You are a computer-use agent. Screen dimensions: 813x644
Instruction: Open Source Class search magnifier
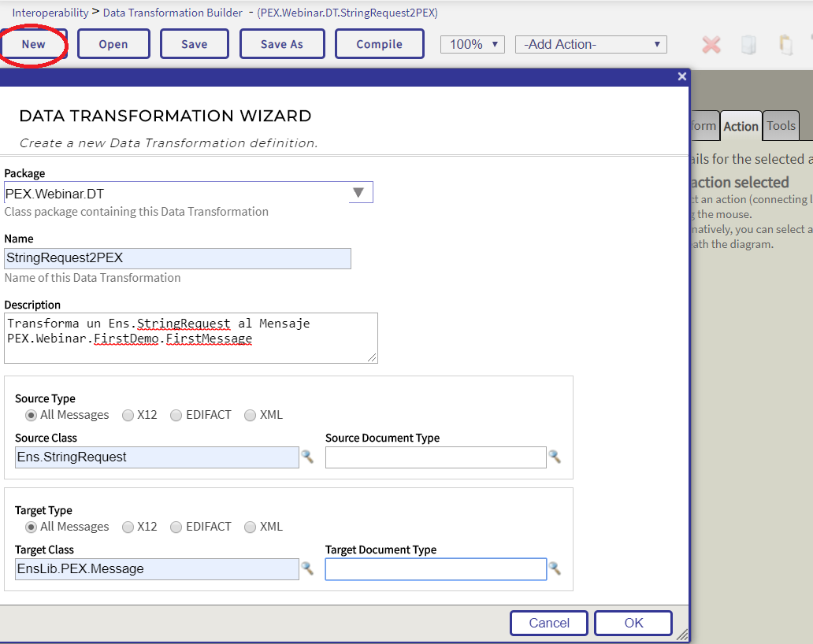(307, 457)
